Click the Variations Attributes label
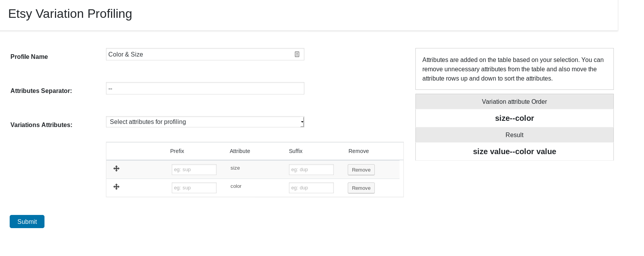Screen dimensions: 644x256 (x=41, y=125)
